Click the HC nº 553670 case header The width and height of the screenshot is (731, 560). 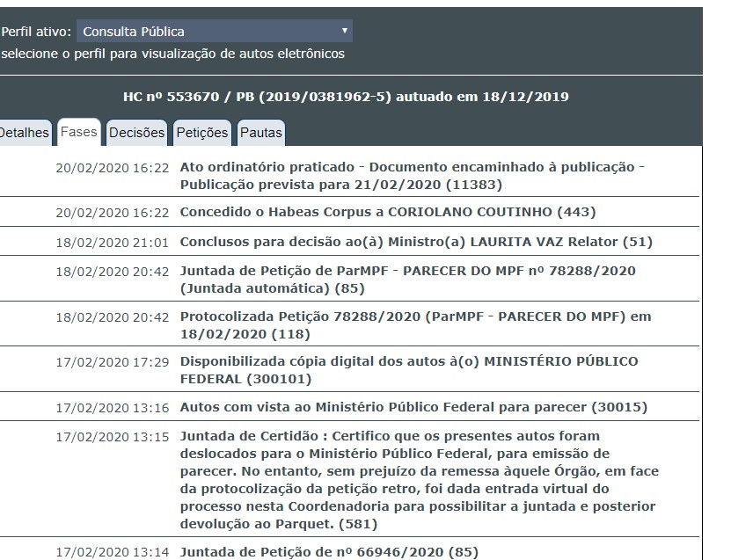(x=346, y=97)
